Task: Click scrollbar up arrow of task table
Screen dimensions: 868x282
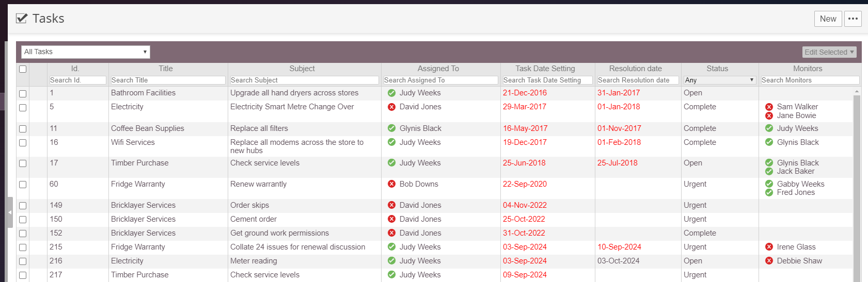Action: coord(857,91)
